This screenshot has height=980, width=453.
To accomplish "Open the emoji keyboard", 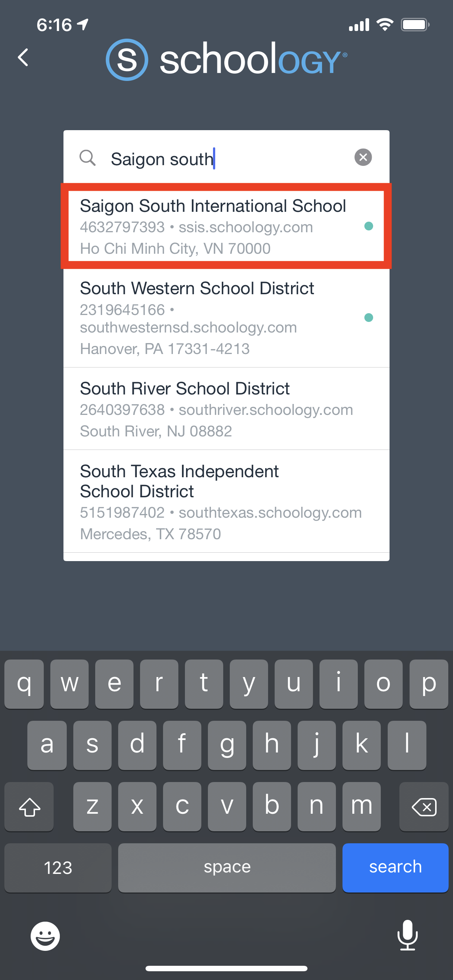I will pyautogui.click(x=45, y=936).
